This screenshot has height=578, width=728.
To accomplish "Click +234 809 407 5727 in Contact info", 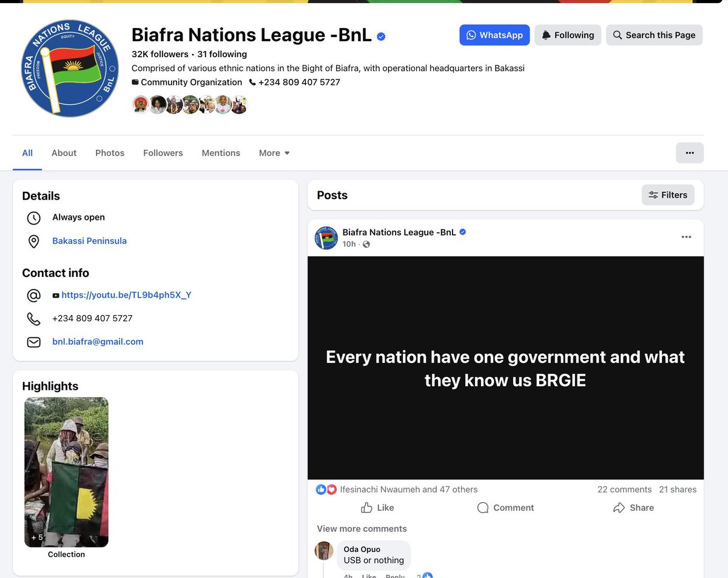I will [92, 318].
